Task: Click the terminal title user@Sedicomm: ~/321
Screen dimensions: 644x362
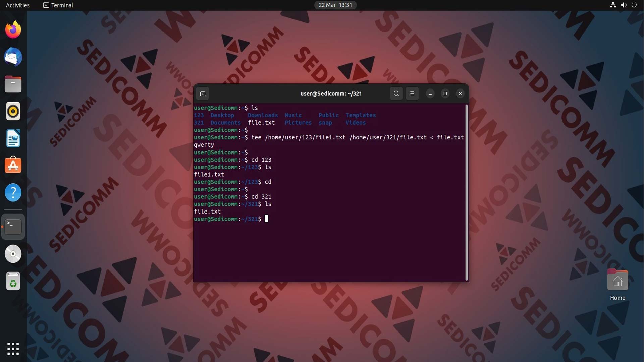Action: tap(331, 94)
